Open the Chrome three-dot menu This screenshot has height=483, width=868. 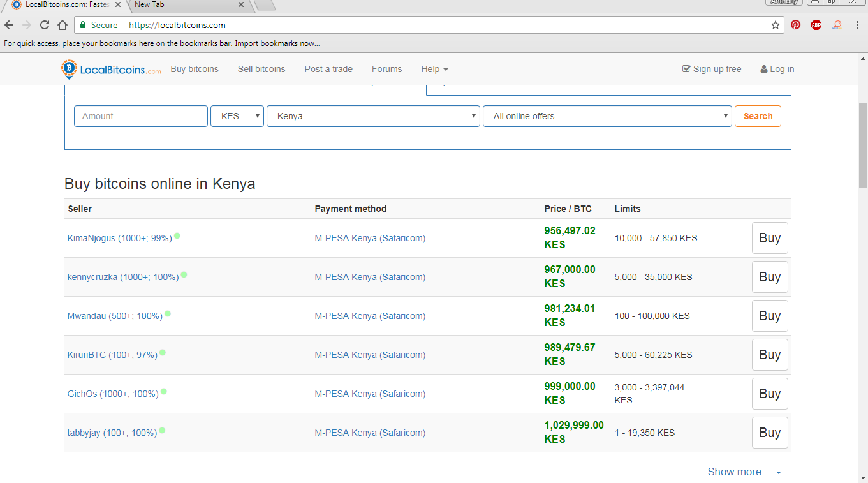pos(856,25)
